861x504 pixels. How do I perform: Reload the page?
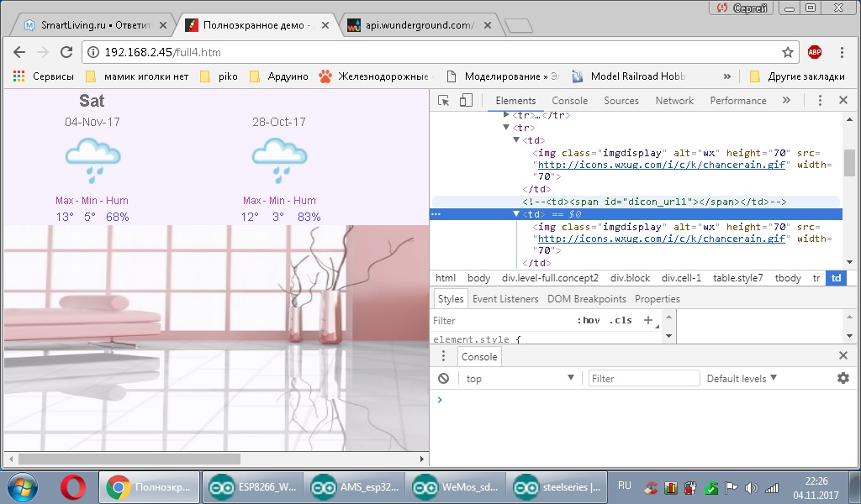pos(67,52)
